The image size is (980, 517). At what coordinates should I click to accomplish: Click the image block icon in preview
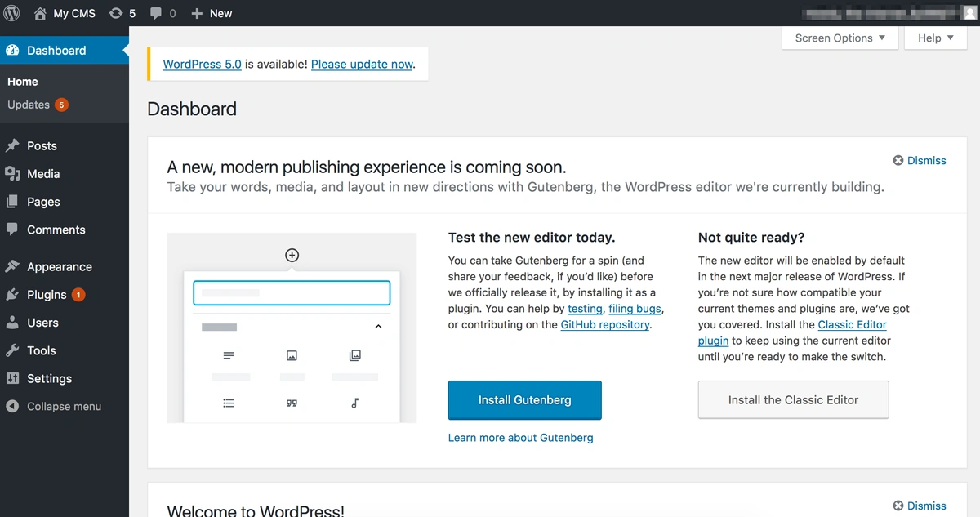click(292, 356)
